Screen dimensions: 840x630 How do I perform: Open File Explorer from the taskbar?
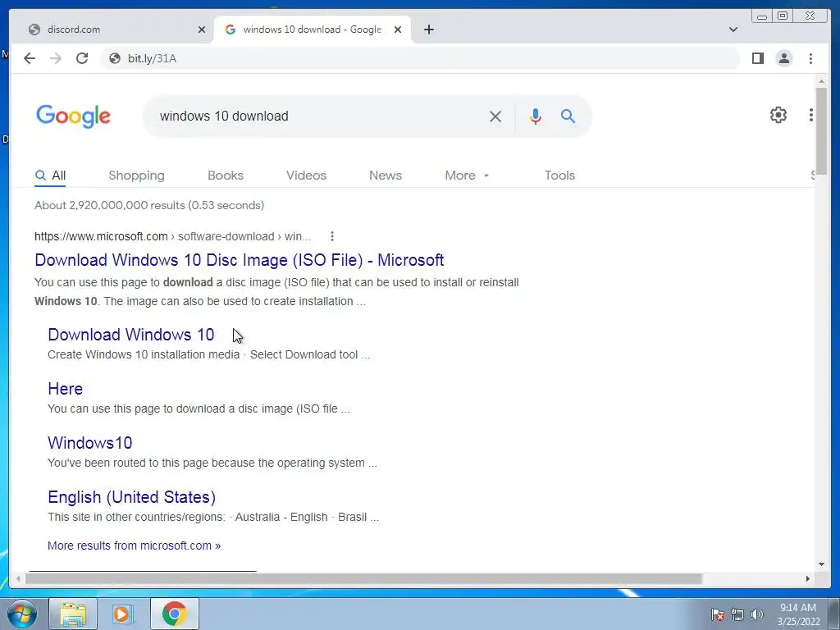tap(73, 614)
